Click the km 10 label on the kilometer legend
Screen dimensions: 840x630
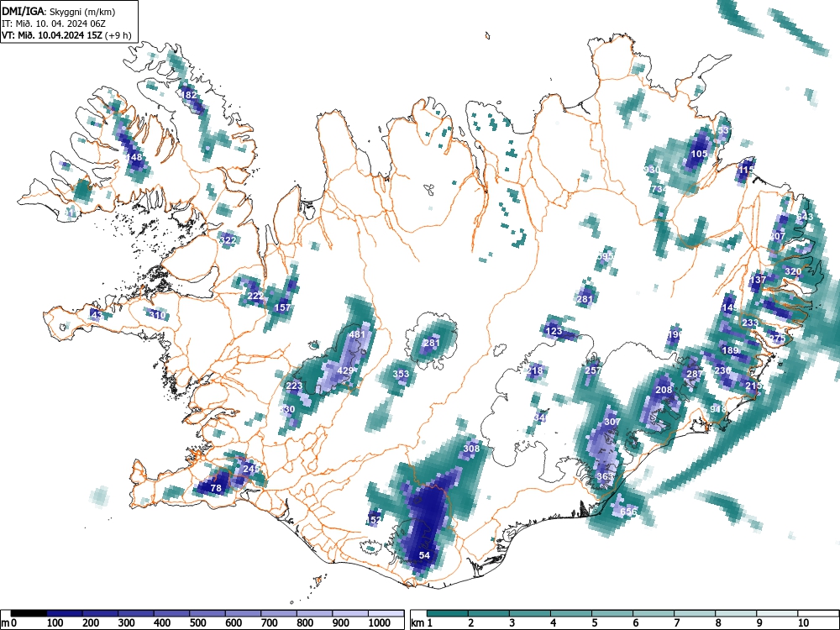point(803,623)
